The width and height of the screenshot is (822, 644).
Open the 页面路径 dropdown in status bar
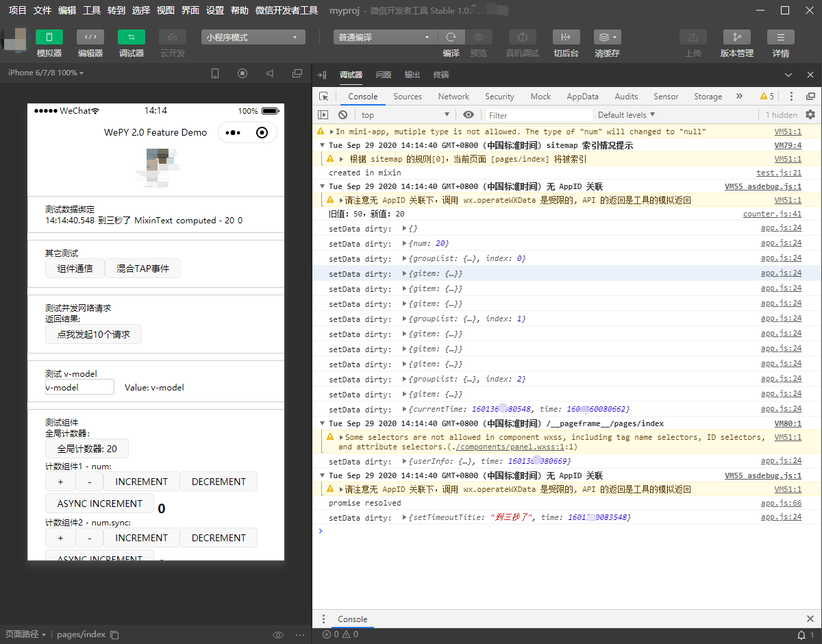pyautogui.click(x=26, y=634)
